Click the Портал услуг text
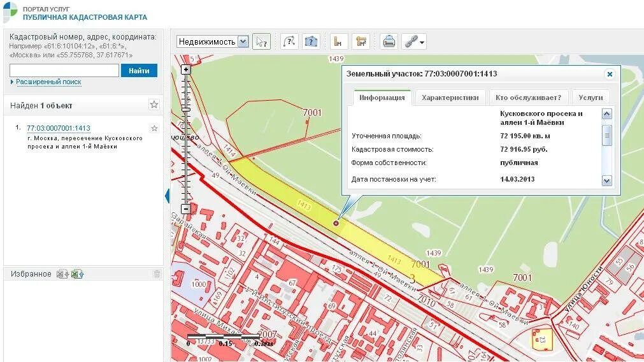This screenshot has width=644, height=362. click(46, 9)
